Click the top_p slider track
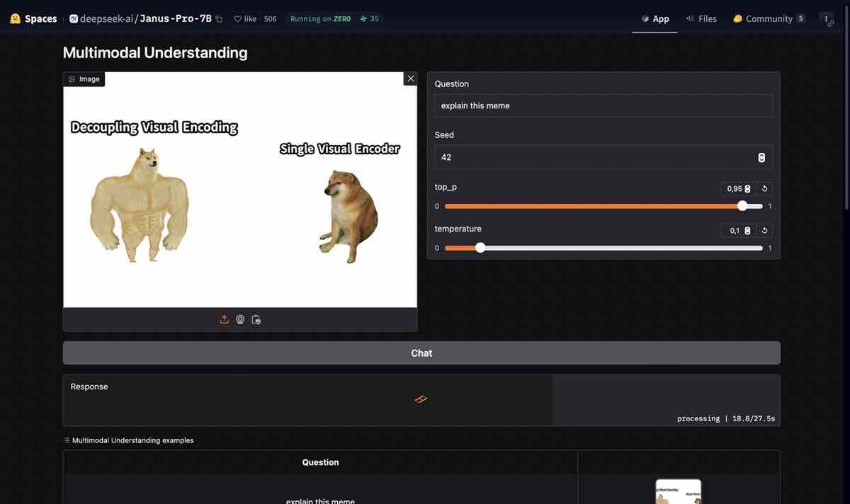 pyautogui.click(x=603, y=206)
